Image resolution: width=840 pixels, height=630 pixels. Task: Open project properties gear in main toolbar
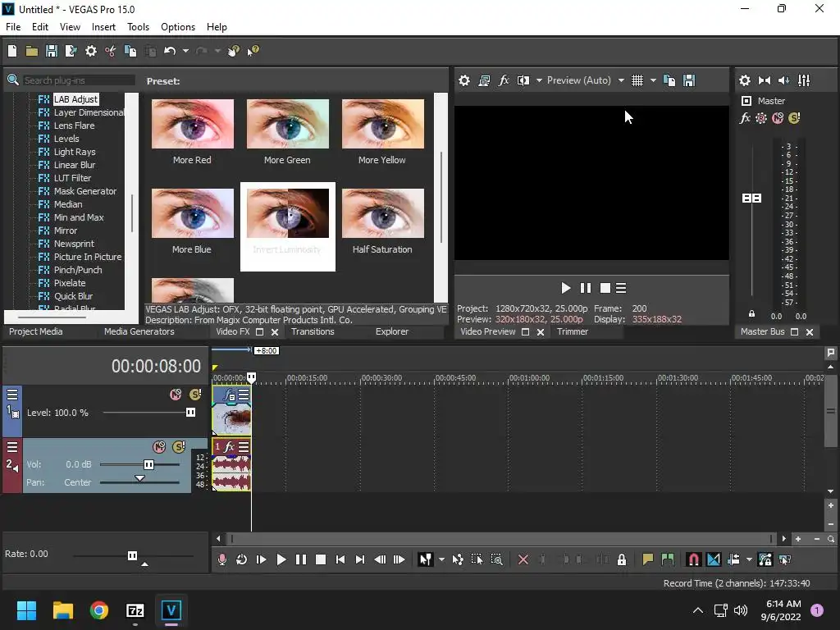click(x=91, y=51)
